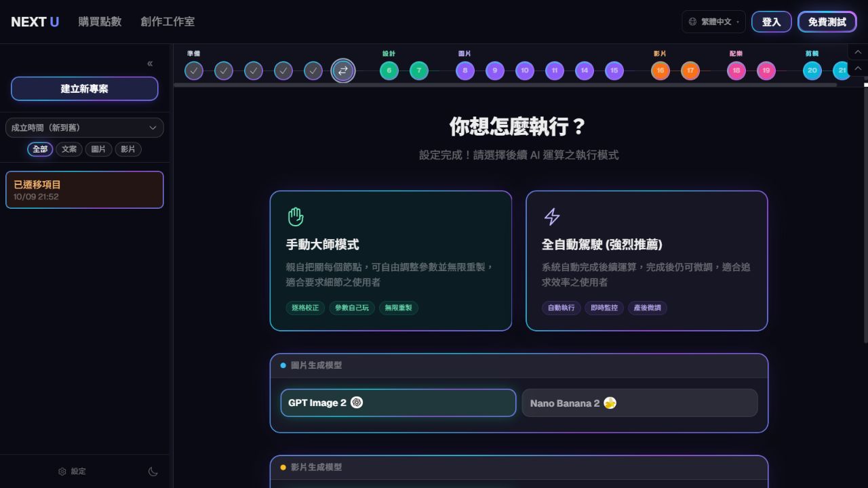The height and width of the screenshot is (488, 868).
Task: Open the 已遷移項目 project
Action: pos(85,190)
